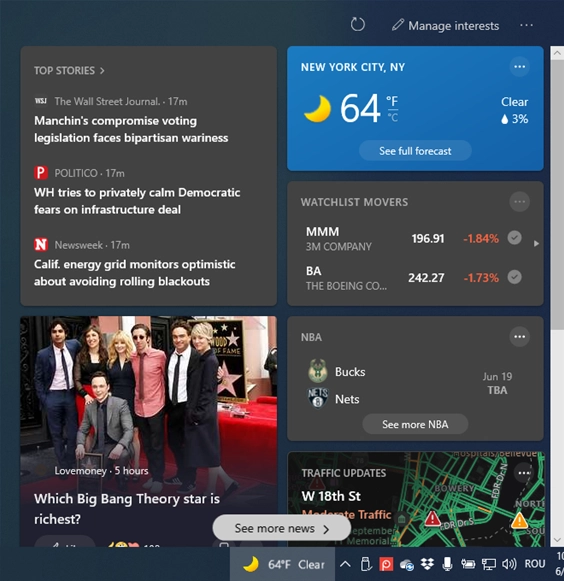Click the taskbar weather widget 64°F Clear
The height and width of the screenshot is (581, 564).
pos(282,564)
